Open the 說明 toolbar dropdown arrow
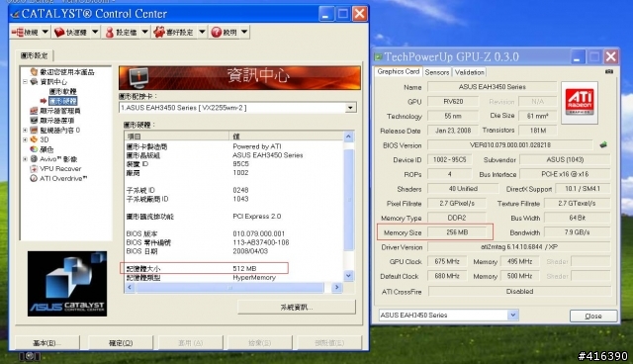Screen dimensions: 633x364 coord(244,32)
